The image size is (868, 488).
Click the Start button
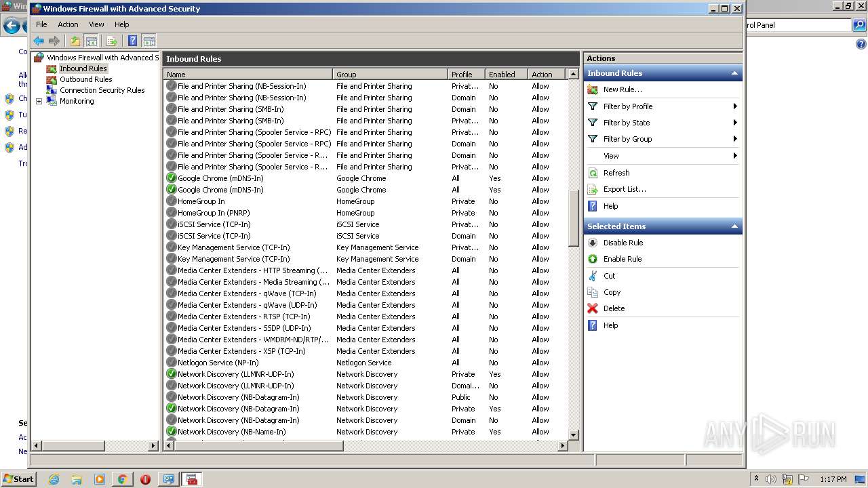(18, 479)
